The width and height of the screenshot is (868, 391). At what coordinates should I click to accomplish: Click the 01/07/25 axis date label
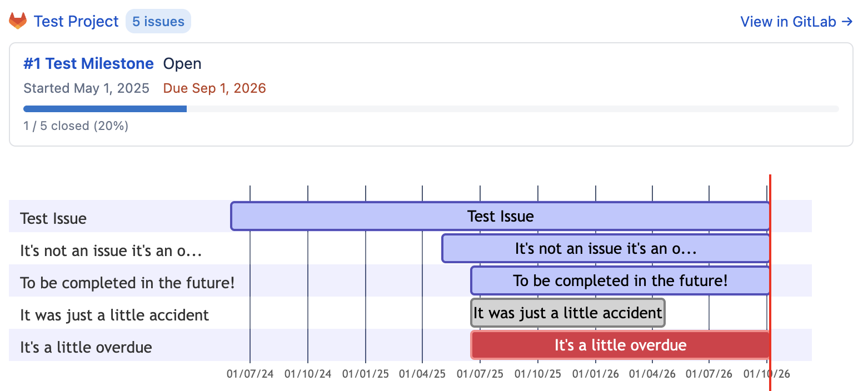coord(480,374)
